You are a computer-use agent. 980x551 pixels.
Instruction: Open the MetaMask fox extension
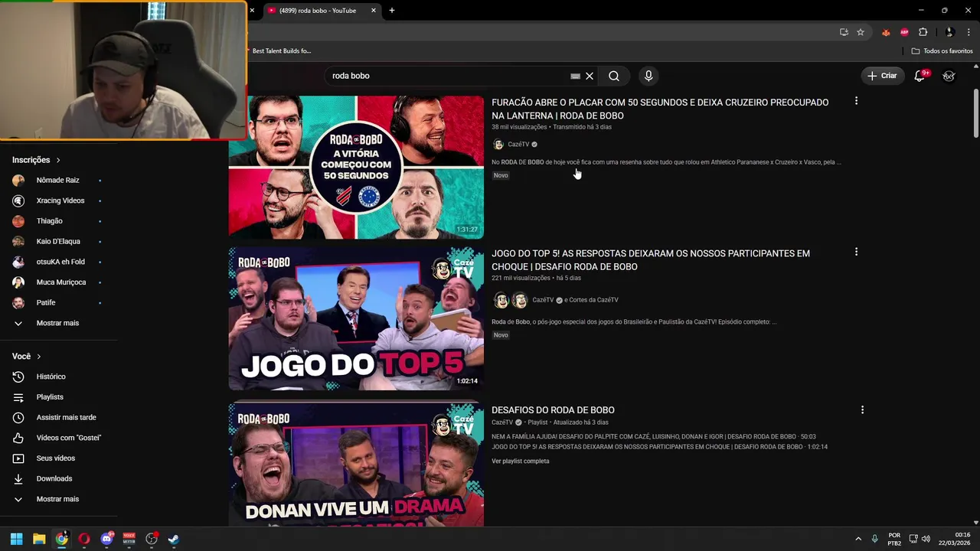click(887, 32)
